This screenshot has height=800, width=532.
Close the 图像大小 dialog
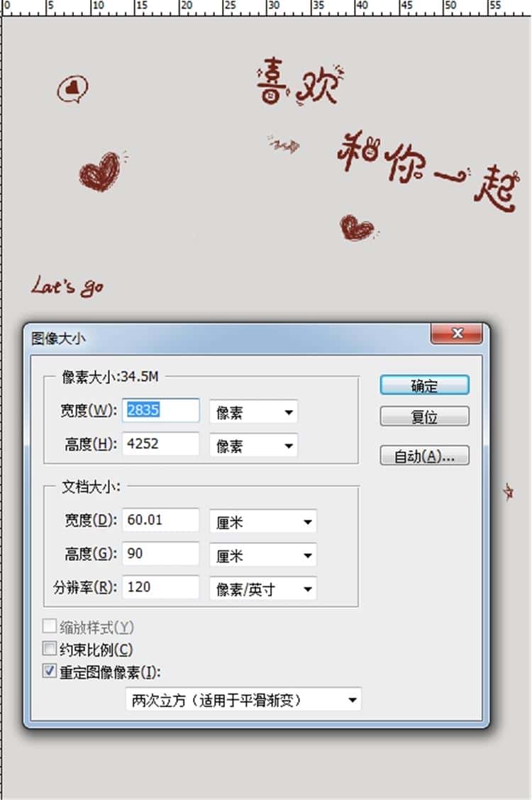tap(457, 333)
